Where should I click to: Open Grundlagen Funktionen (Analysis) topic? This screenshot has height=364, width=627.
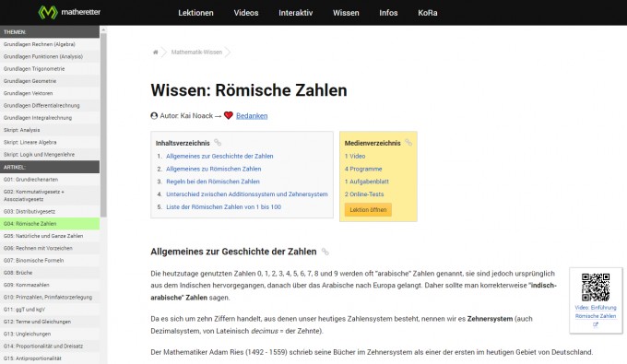(x=50, y=57)
